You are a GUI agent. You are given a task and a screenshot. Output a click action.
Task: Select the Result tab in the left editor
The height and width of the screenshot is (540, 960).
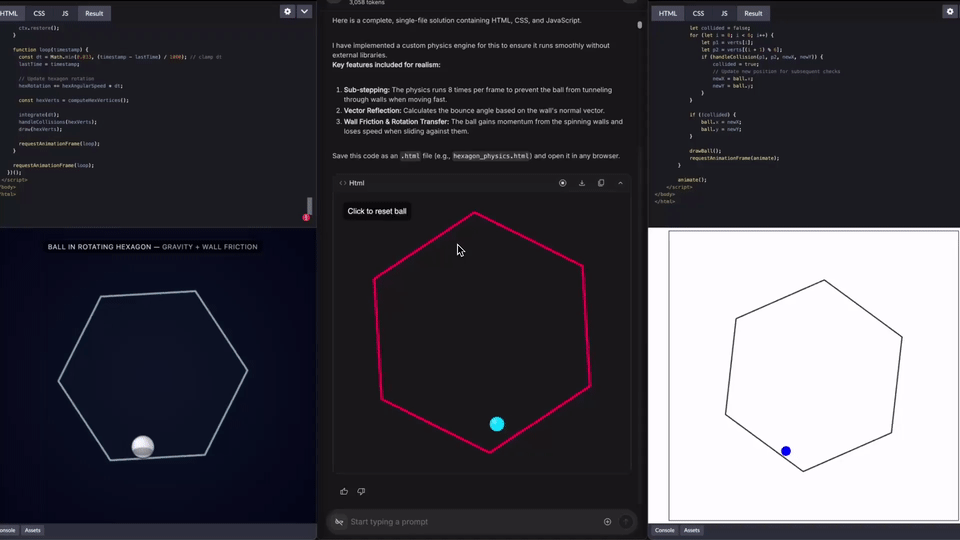point(94,14)
